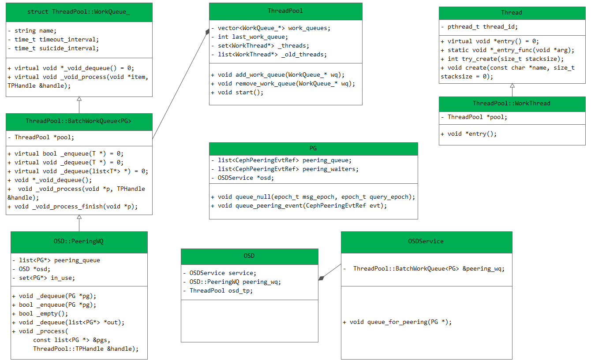Click 'void _void_process_finish(void *p);' method
This screenshot has width=591, height=364.
tap(73, 206)
